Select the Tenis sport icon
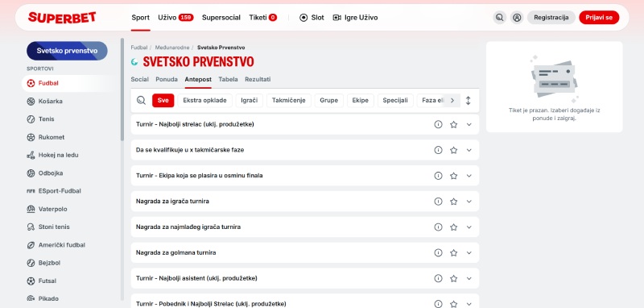The width and height of the screenshot is (644, 308). click(x=31, y=119)
